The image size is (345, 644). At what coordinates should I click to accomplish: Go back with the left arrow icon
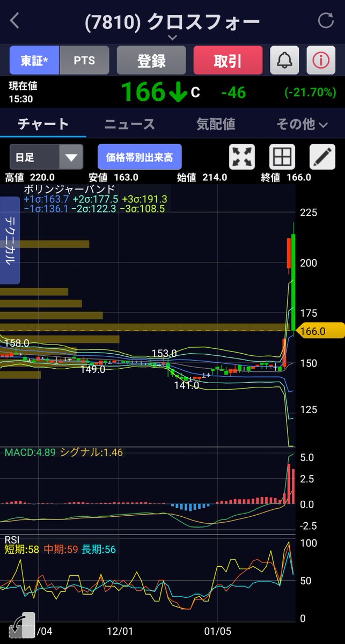[x=14, y=21]
